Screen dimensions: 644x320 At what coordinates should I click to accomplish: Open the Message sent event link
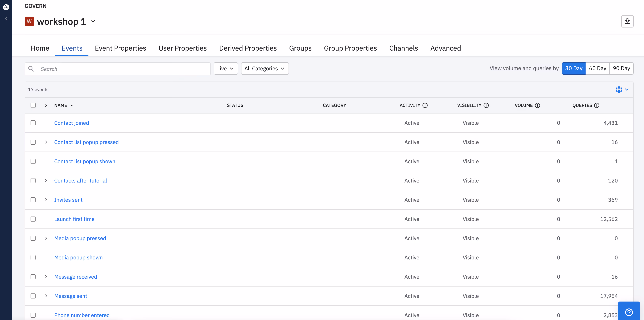[71, 296]
